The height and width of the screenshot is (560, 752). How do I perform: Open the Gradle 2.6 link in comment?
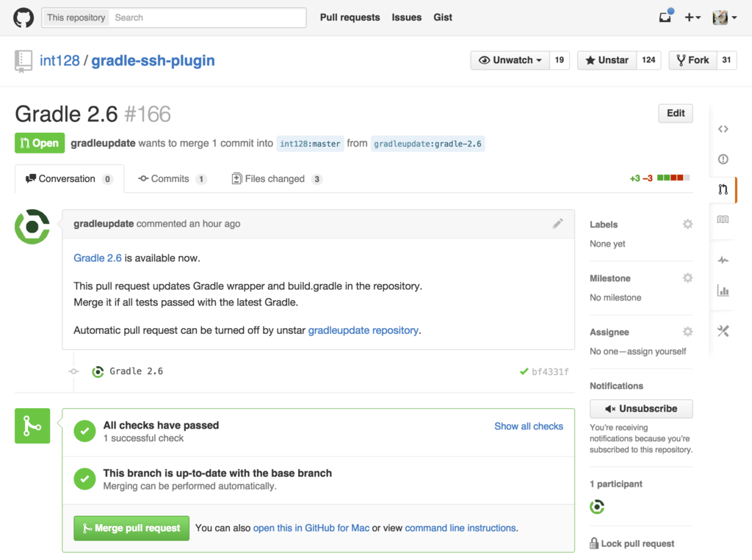tap(98, 258)
